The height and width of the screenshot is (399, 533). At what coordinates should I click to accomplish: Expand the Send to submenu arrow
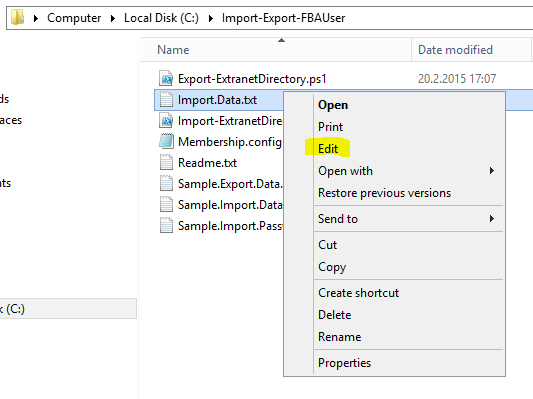[x=492, y=219]
